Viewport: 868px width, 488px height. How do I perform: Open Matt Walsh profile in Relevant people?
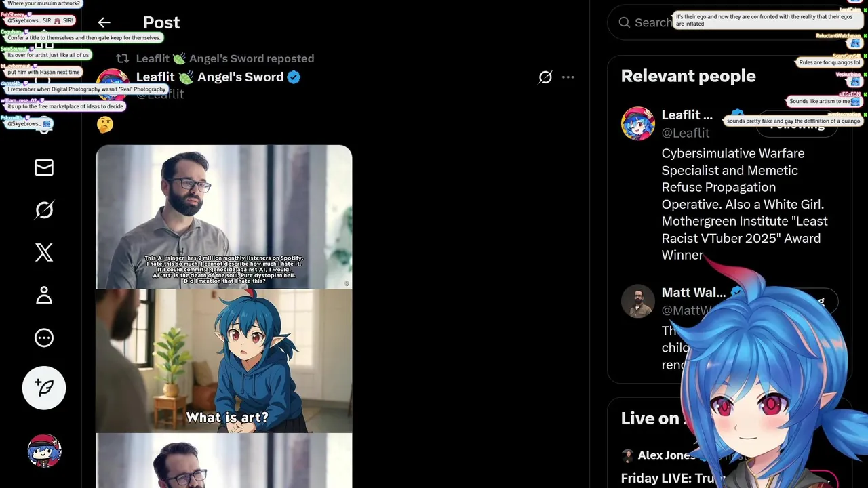click(692, 293)
